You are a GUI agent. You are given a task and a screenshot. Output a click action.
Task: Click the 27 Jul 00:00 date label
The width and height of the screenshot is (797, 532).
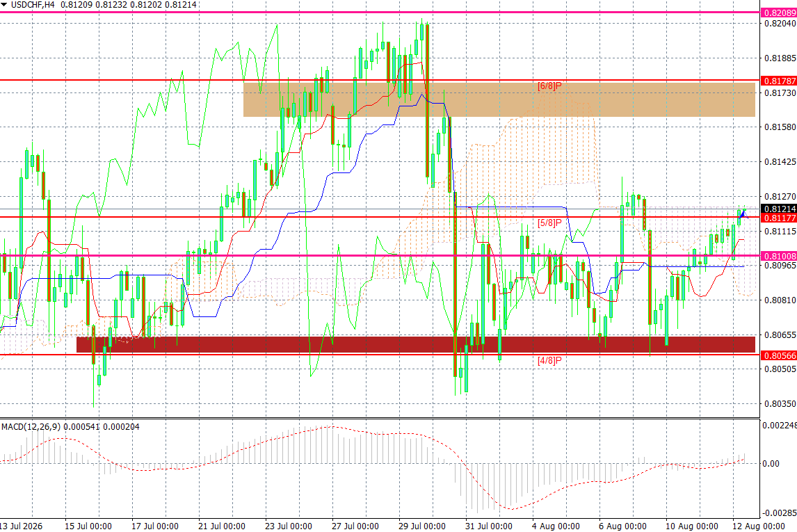point(355,526)
